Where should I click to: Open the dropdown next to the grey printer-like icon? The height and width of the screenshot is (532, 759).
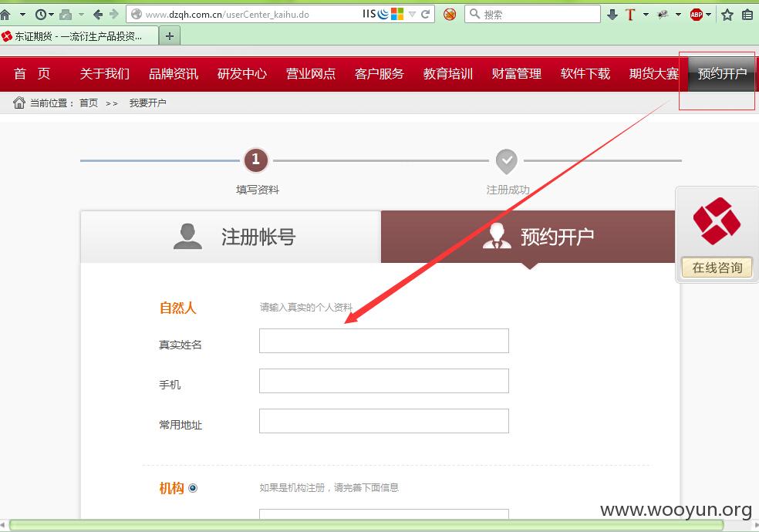[x=81, y=15]
